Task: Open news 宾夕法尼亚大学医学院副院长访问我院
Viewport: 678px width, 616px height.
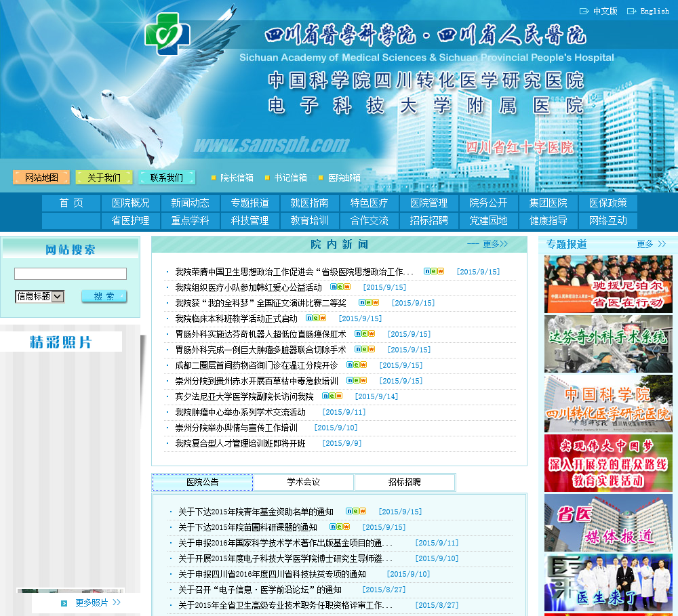Action: pos(244,396)
